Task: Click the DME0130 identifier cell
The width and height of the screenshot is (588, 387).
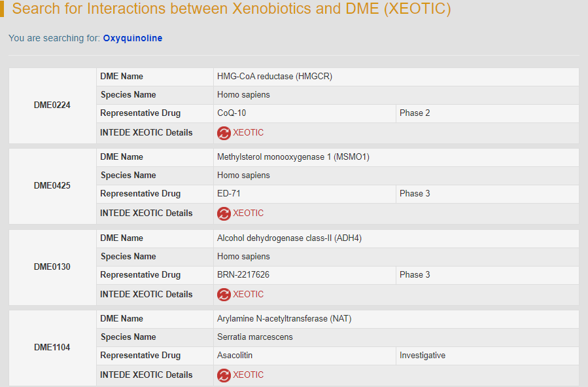Action: pyautogui.click(x=52, y=267)
